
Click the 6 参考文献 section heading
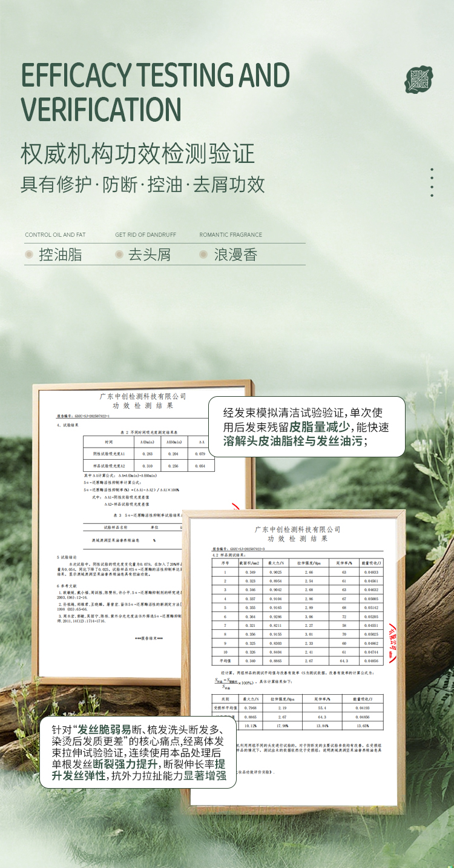click(67, 586)
